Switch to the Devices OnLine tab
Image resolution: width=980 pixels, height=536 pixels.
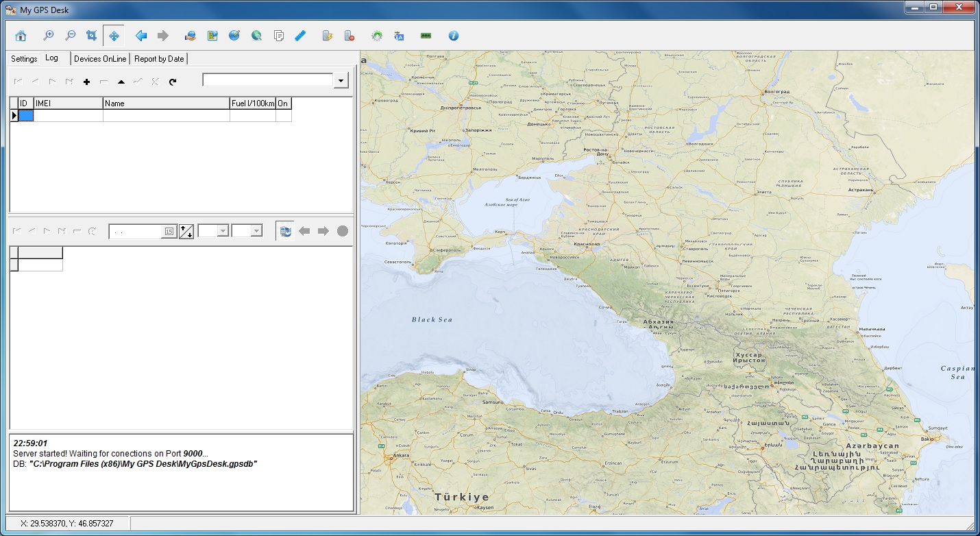tap(99, 59)
